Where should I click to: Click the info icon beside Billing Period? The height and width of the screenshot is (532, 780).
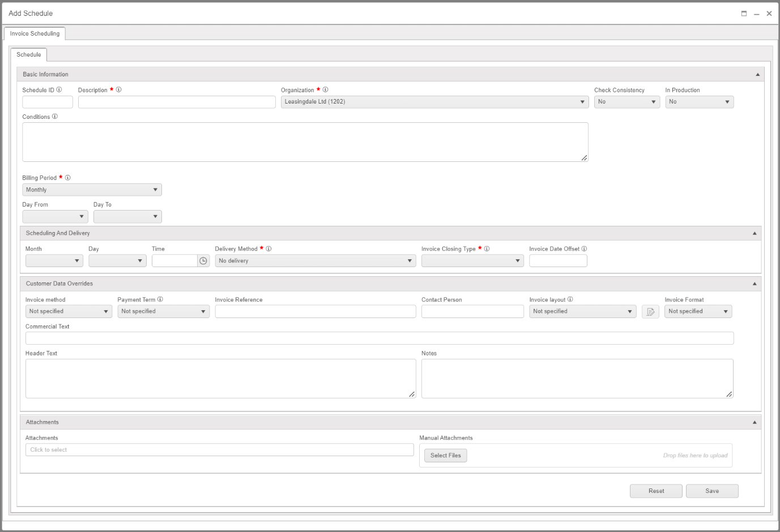pos(67,177)
